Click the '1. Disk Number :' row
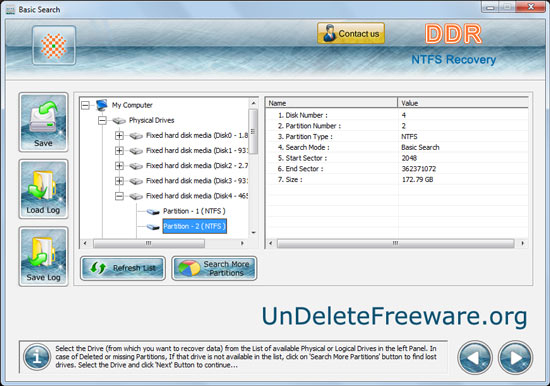 (397, 115)
